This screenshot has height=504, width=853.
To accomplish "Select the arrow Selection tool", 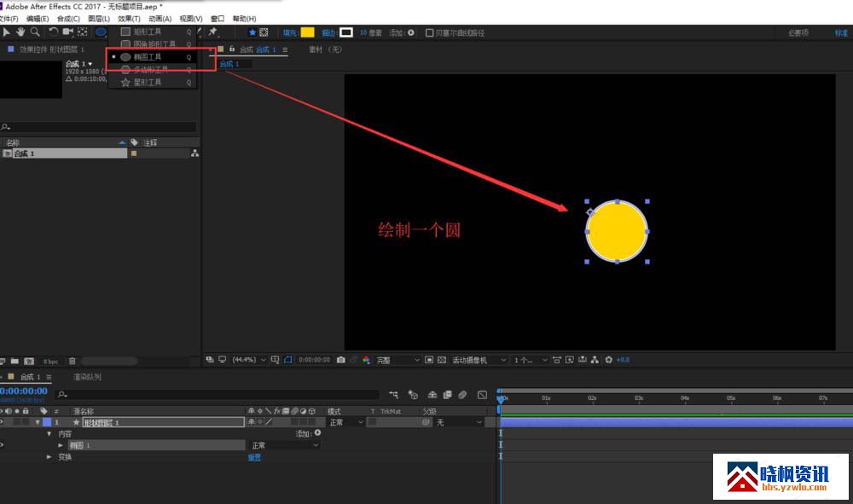I will coord(7,32).
